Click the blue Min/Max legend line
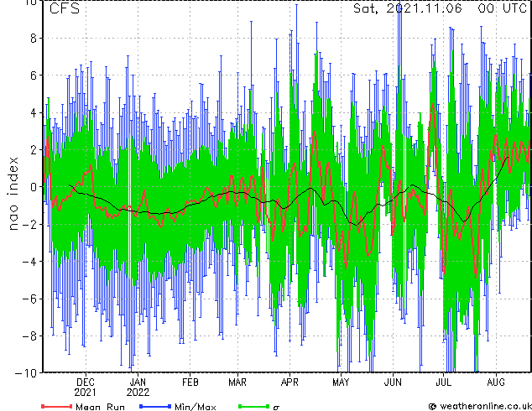The width and height of the screenshot is (532, 411). point(155,406)
